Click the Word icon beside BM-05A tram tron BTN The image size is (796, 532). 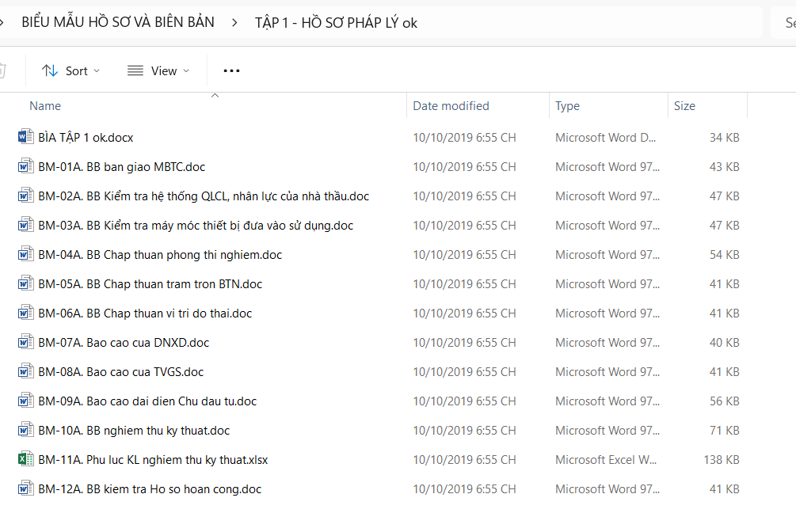tap(25, 283)
